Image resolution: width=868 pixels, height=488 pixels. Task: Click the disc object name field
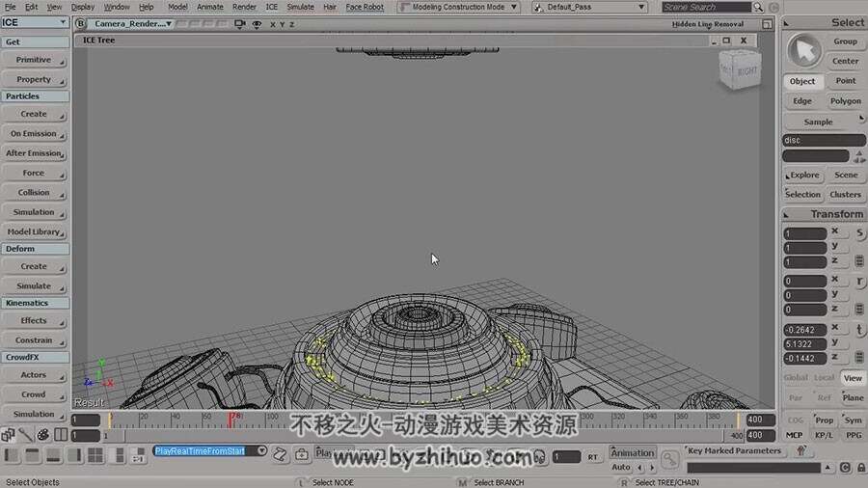click(x=824, y=141)
